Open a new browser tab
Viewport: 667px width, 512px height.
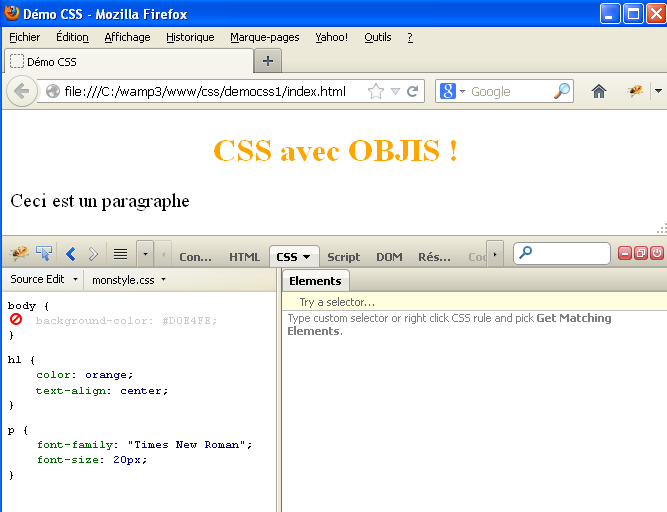pos(267,61)
